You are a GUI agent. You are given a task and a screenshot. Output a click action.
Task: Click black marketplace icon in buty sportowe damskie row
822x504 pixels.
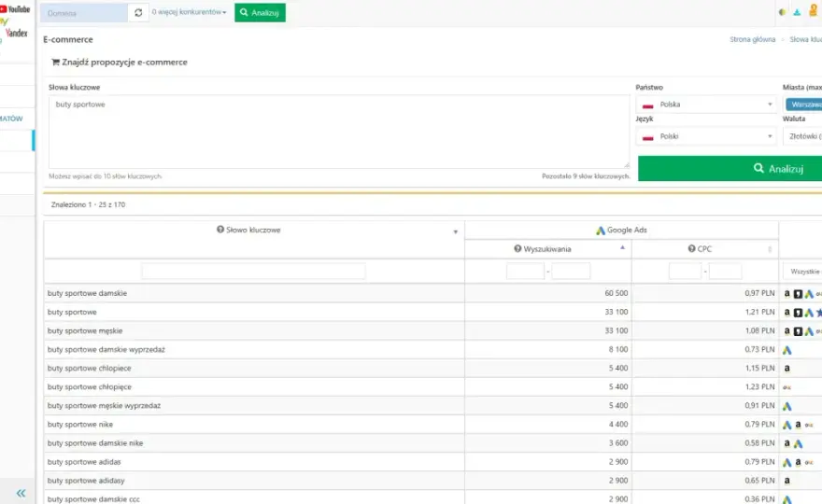(x=798, y=294)
